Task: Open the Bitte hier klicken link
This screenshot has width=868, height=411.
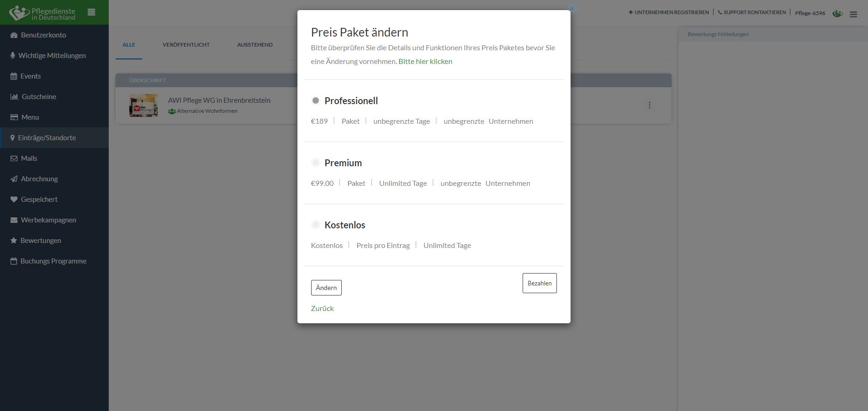Action: pos(425,61)
